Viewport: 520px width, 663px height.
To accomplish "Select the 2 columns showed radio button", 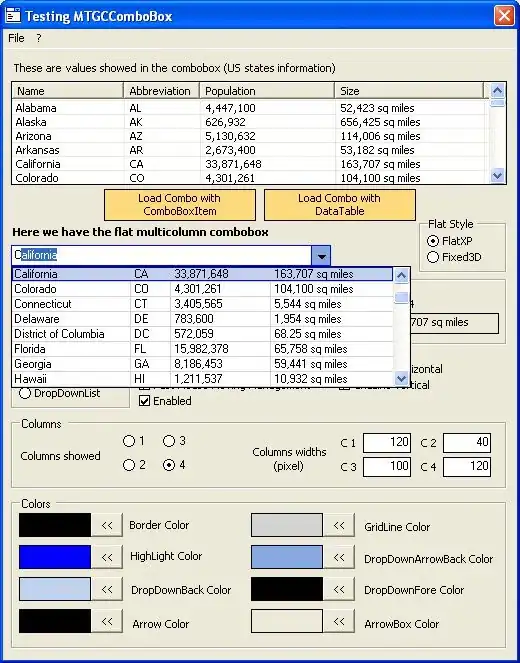I will (x=129, y=465).
